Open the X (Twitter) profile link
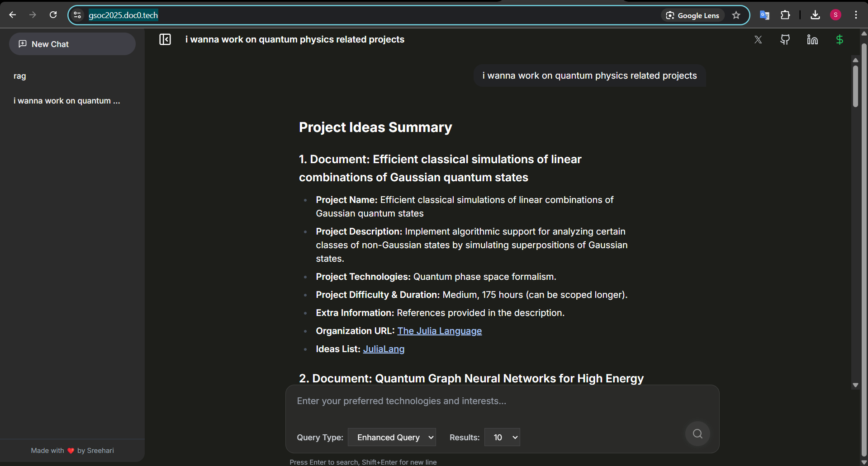 pyautogui.click(x=758, y=40)
